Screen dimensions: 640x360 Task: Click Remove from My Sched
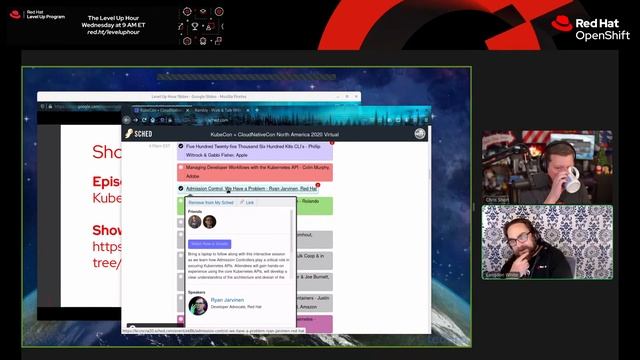click(x=211, y=202)
